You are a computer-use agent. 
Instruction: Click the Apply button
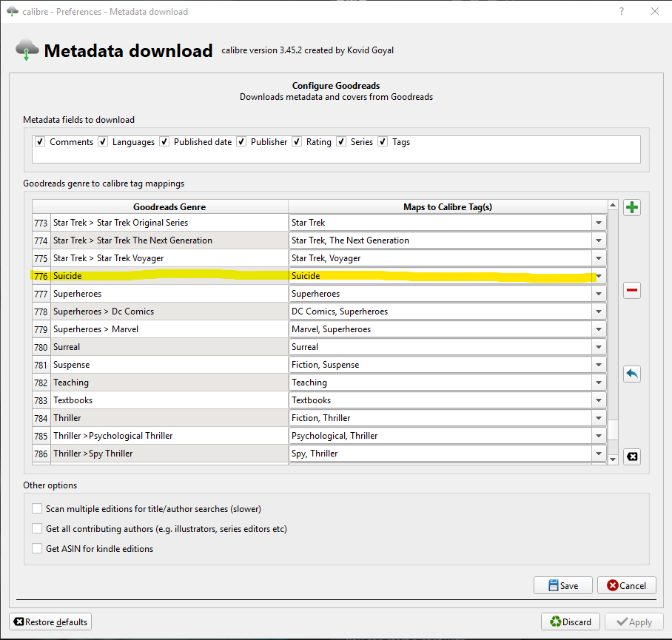[x=634, y=622]
